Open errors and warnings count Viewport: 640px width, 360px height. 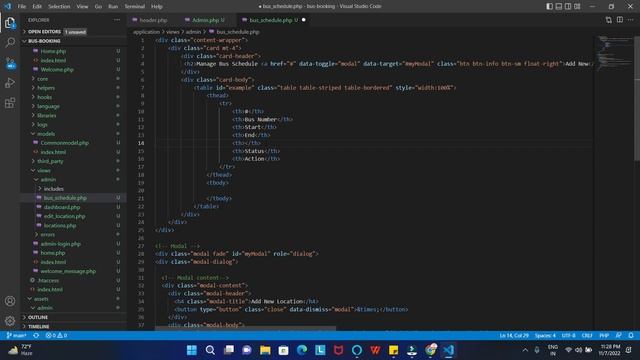coord(56,336)
